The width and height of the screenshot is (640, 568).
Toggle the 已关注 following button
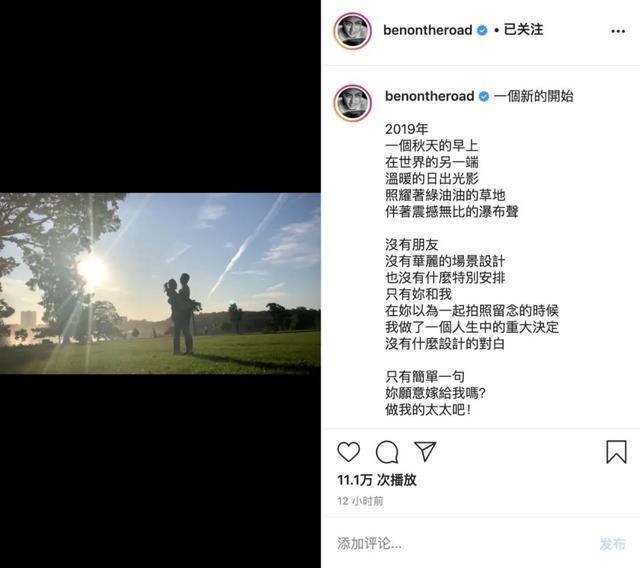tap(523, 30)
